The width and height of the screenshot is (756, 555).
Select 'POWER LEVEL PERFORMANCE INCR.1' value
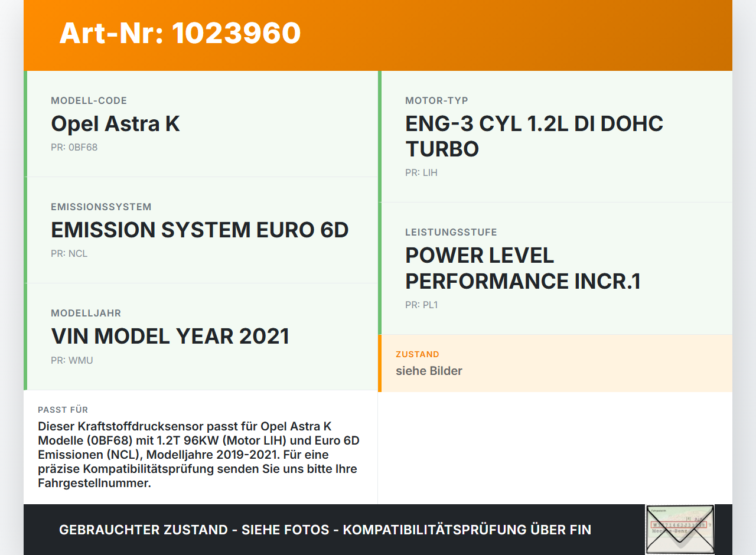coord(523,268)
